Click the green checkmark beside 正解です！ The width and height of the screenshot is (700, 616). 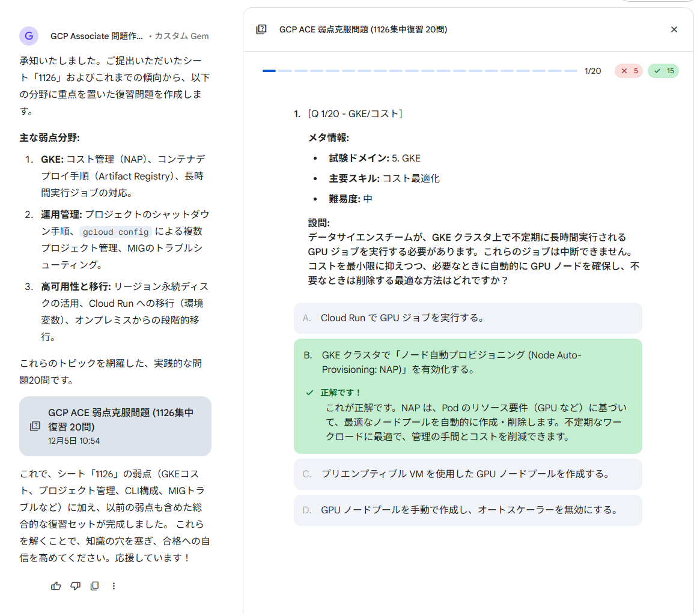[309, 393]
